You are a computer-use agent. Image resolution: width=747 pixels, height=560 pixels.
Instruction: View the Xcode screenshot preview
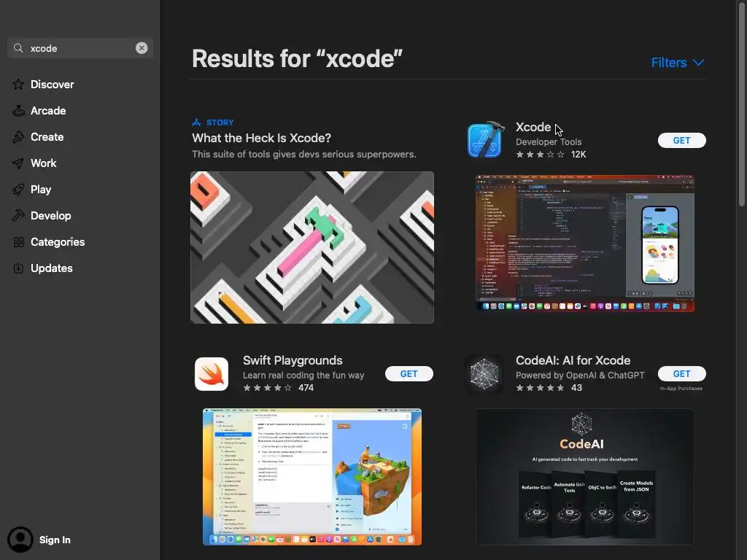[585, 244]
